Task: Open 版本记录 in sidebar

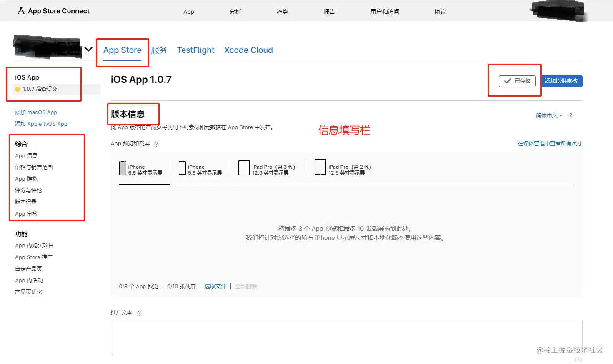Action: click(x=26, y=202)
